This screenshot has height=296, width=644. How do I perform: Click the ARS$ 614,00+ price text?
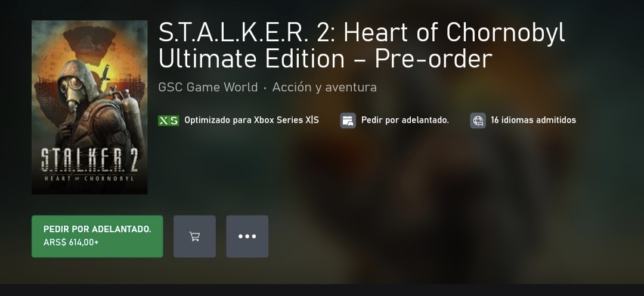pyautogui.click(x=71, y=242)
